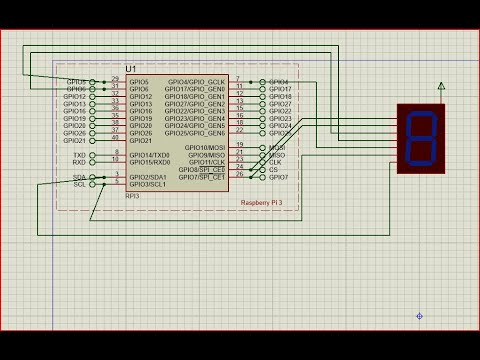
Task: Select the GPIO13 terminal circle outside the chip
Action: pos(92,104)
